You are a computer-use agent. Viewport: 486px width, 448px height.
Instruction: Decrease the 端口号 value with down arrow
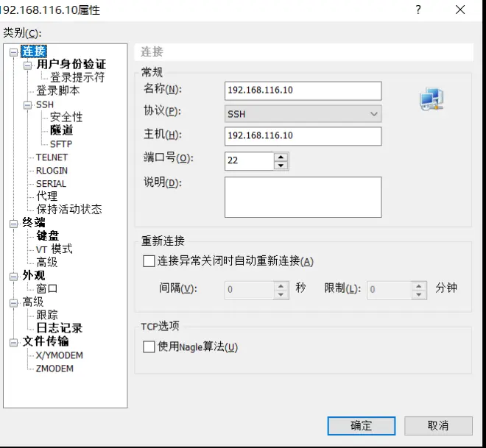click(281, 166)
